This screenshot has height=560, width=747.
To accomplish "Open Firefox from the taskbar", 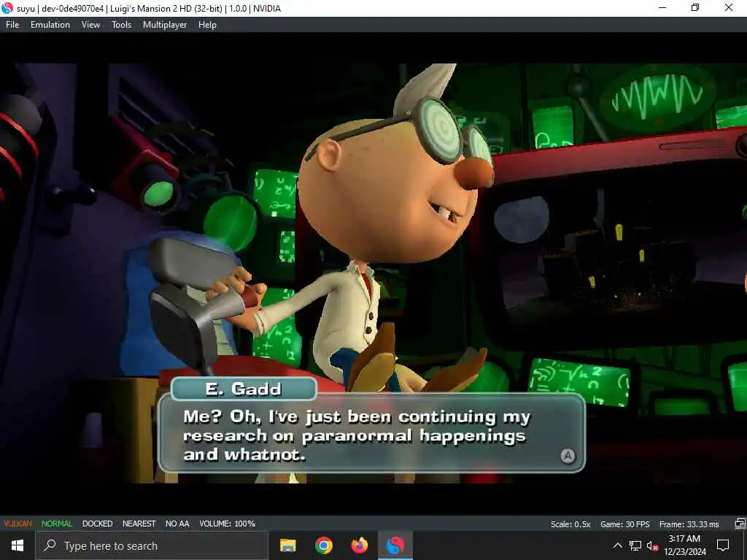I will pos(359,545).
